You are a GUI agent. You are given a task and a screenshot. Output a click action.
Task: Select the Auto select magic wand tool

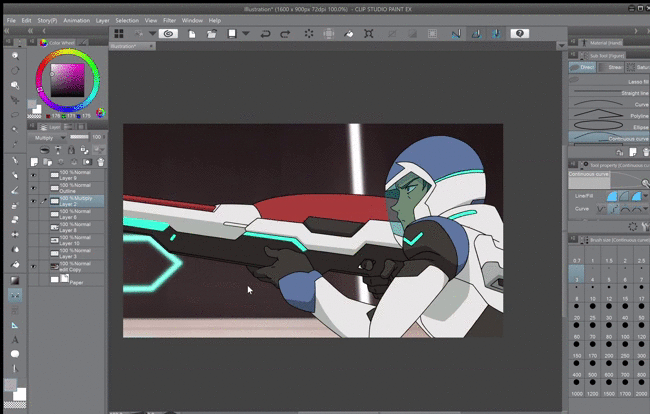[x=15, y=129]
